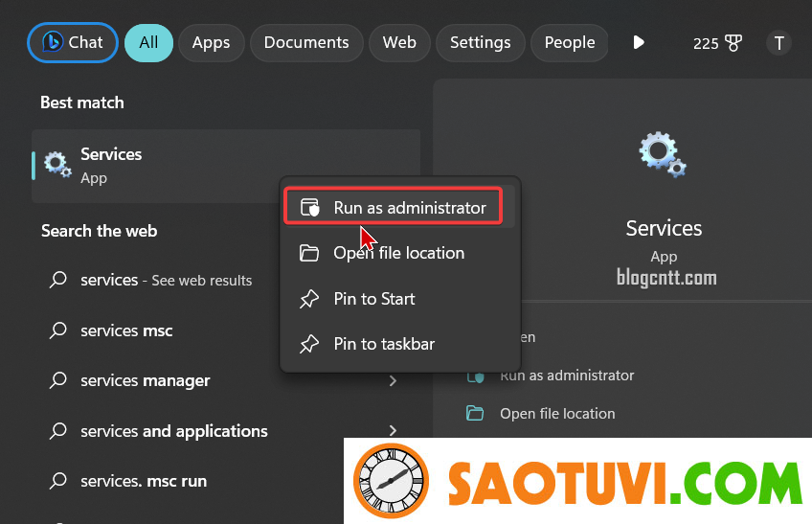
Task: Switch to the Web filter
Action: (x=399, y=42)
